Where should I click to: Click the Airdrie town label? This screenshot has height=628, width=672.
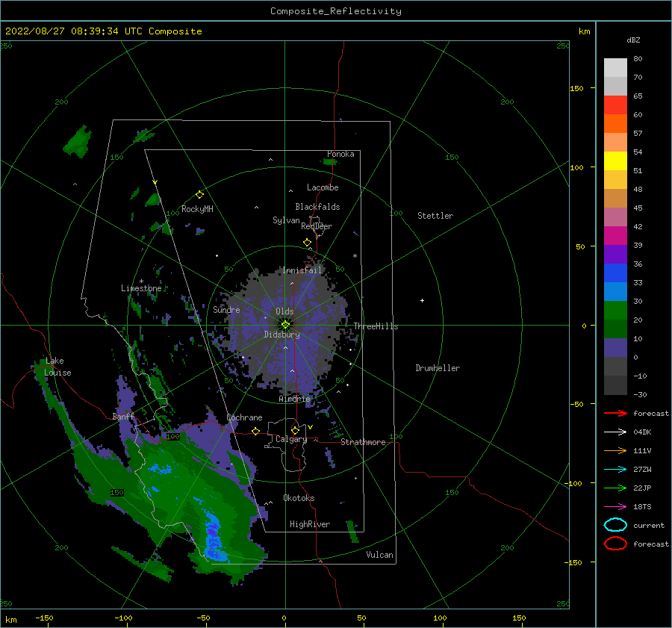coord(294,399)
